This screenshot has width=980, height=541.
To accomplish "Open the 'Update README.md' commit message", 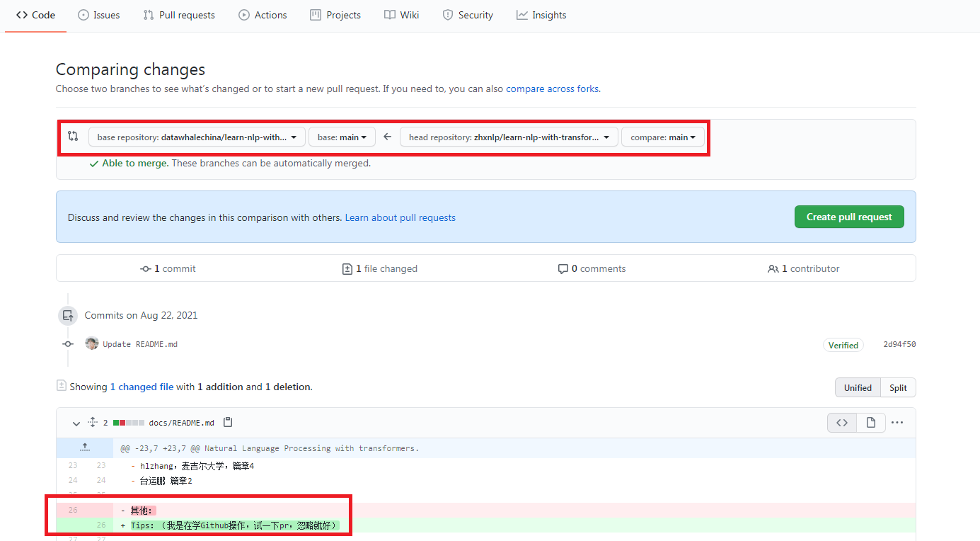I will (140, 344).
